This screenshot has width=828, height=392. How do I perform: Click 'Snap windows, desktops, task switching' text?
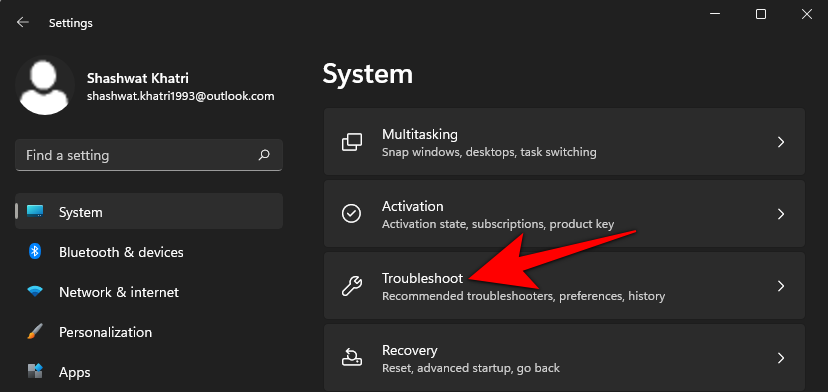pyautogui.click(x=489, y=153)
